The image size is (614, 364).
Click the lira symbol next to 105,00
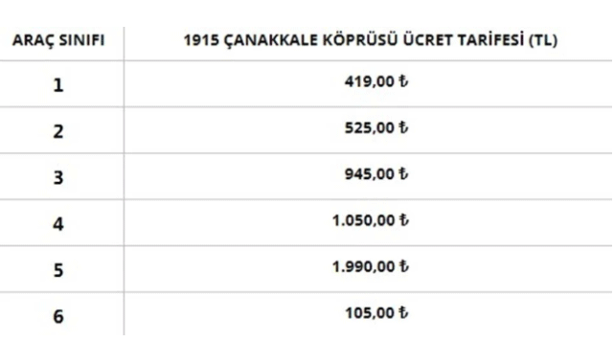point(403,312)
